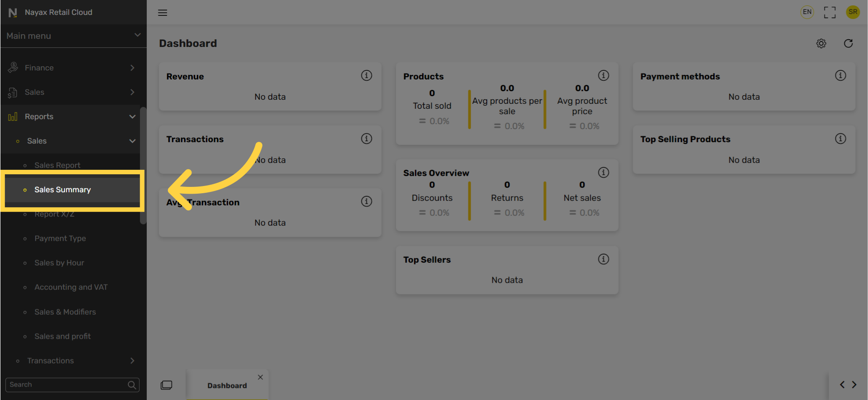Show Revenue card info icon
Image resolution: width=868 pixels, height=400 pixels.
click(x=366, y=75)
